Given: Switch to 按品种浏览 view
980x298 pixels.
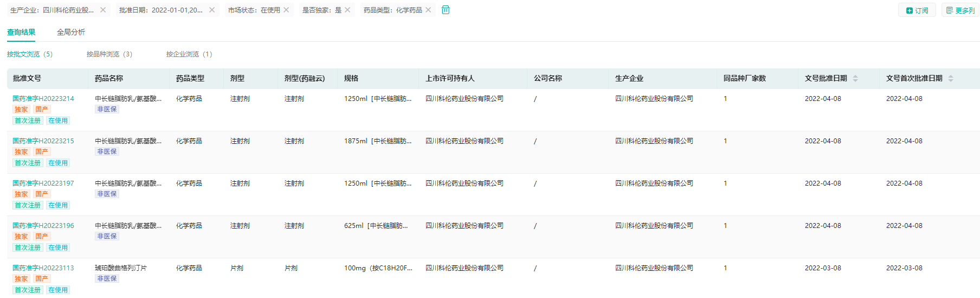Looking at the screenshot, I should [x=109, y=54].
